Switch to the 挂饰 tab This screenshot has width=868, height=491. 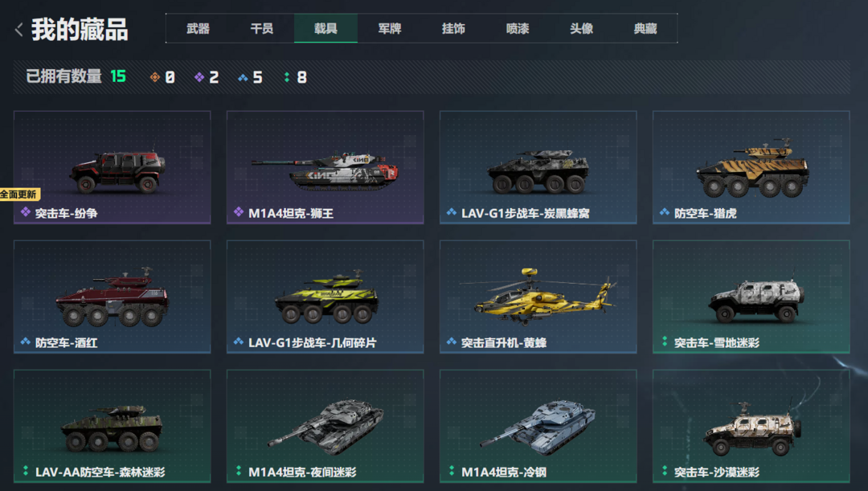(x=453, y=29)
